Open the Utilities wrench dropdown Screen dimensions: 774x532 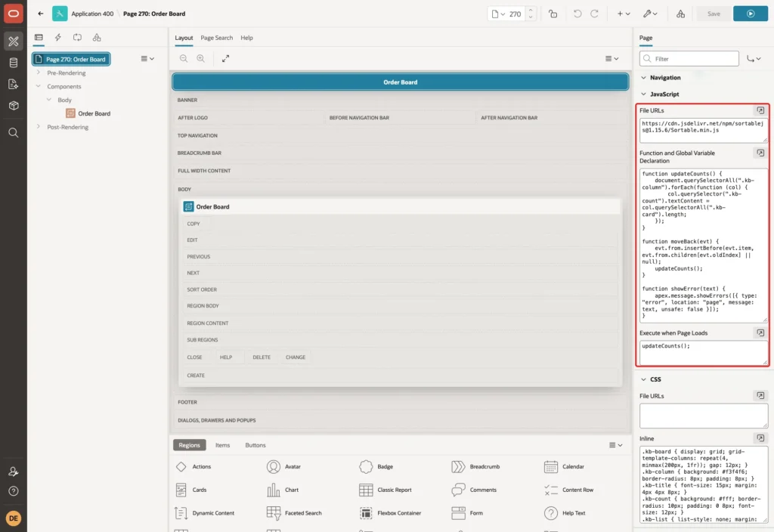(650, 14)
